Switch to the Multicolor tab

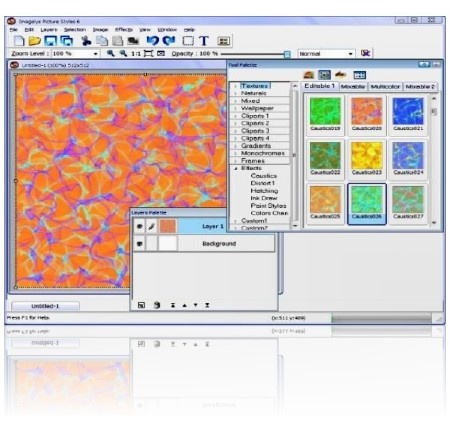click(385, 87)
